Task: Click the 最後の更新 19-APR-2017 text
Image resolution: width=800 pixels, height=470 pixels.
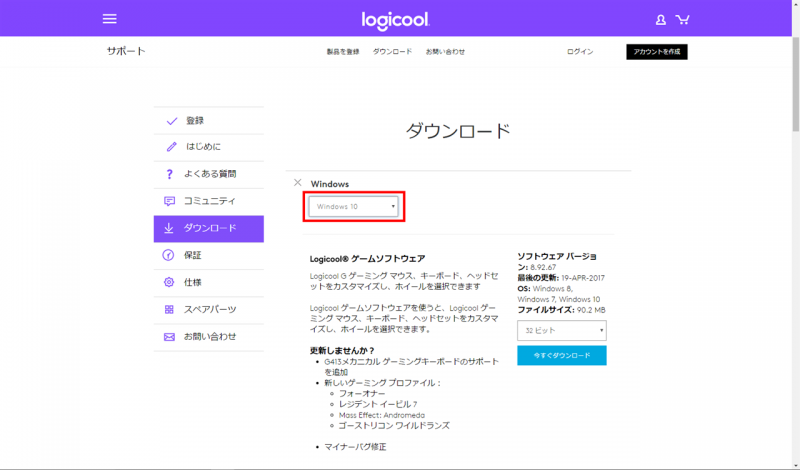Action: [x=561, y=278]
